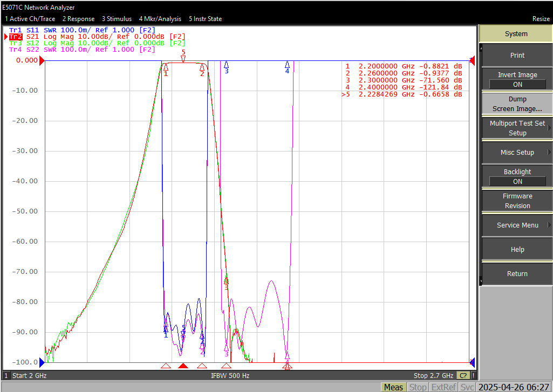The width and height of the screenshot is (553, 392).
Task: Click blue reference arrow at bottom left
Action: pos(42,362)
